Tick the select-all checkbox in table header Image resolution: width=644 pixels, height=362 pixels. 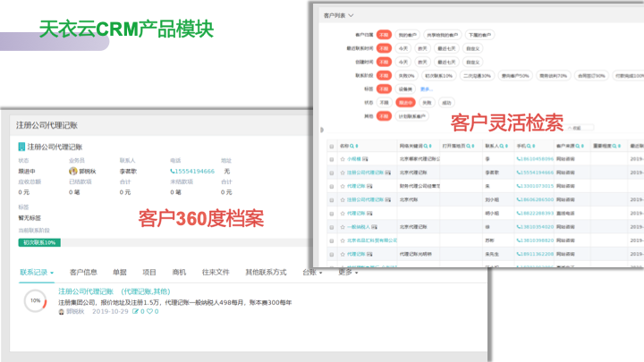[332, 146]
